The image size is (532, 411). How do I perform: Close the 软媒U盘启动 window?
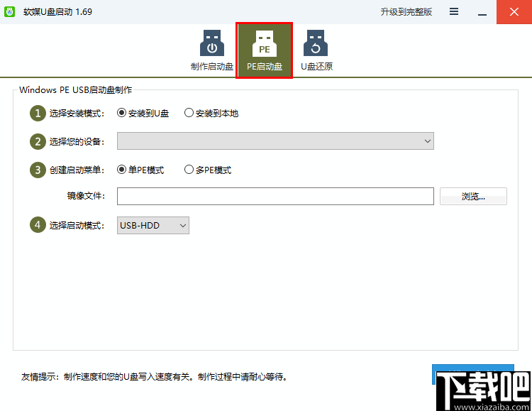[x=514, y=12]
